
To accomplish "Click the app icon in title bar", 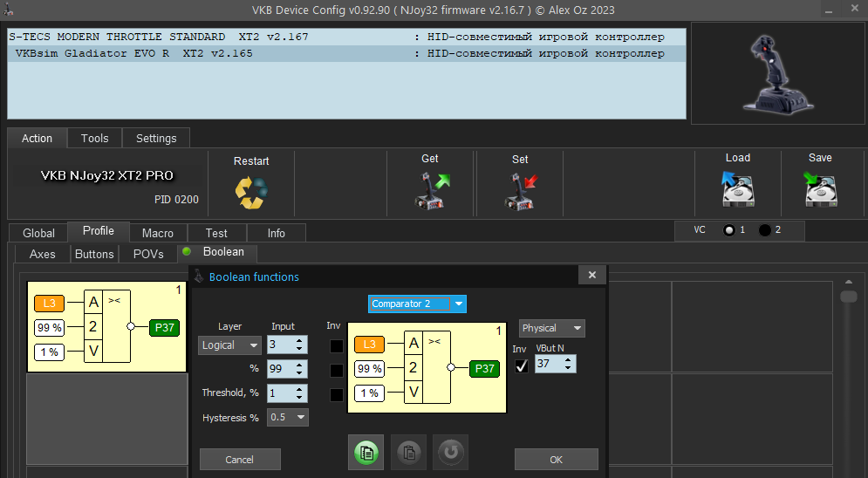I will click(x=8, y=10).
